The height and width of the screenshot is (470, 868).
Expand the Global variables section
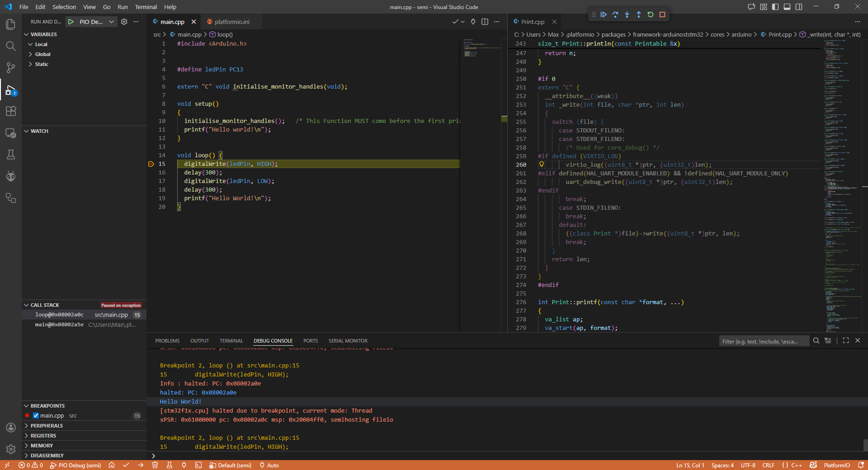point(42,54)
